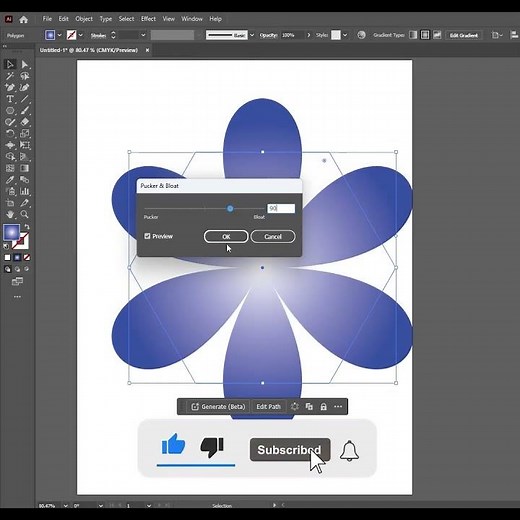Select the Curvature tool
The width and height of the screenshot is (520, 520).
[24, 87]
